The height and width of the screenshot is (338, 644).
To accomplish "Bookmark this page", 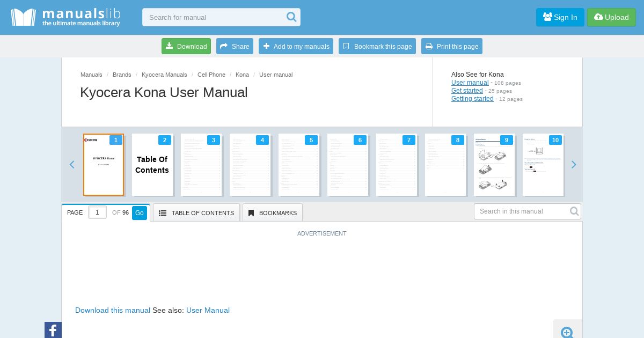I will pyautogui.click(x=377, y=46).
